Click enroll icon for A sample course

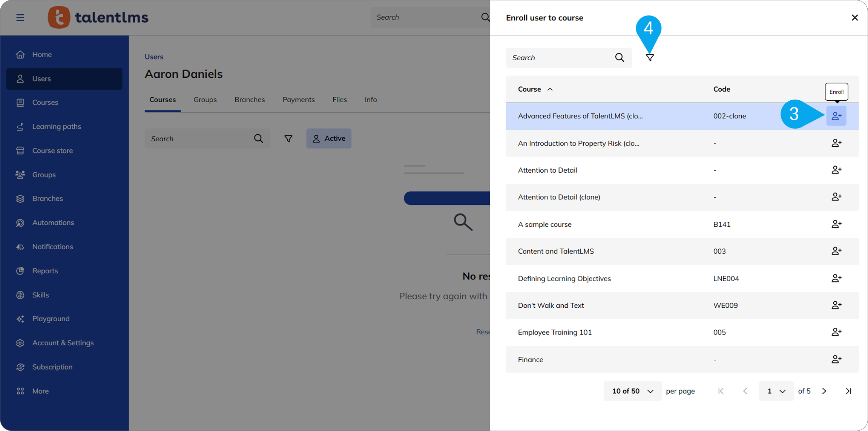click(836, 224)
